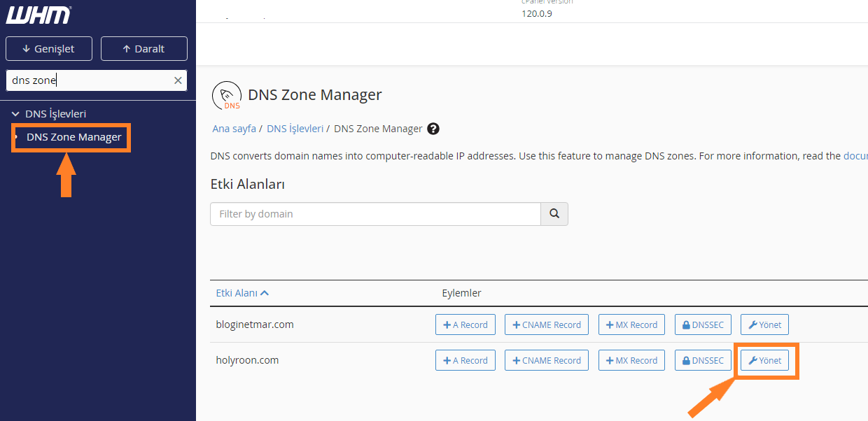
Task: Add A Record for holyroon.com
Action: tap(465, 360)
